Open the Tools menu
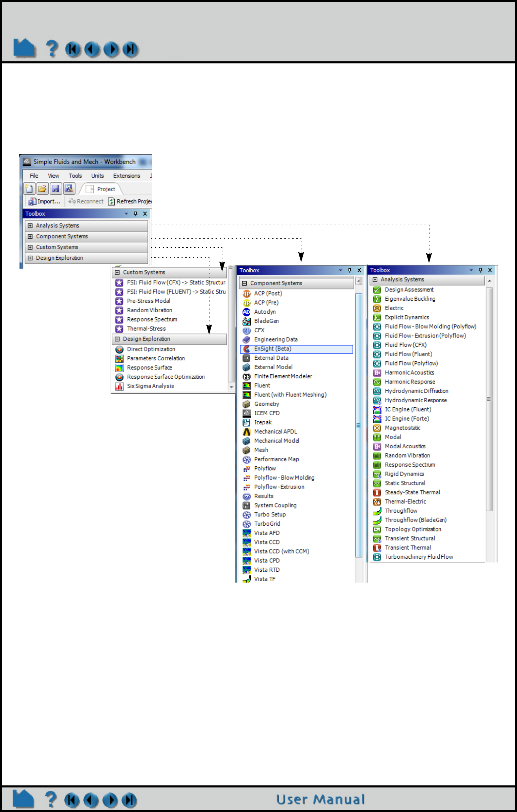 click(x=75, y=176)
